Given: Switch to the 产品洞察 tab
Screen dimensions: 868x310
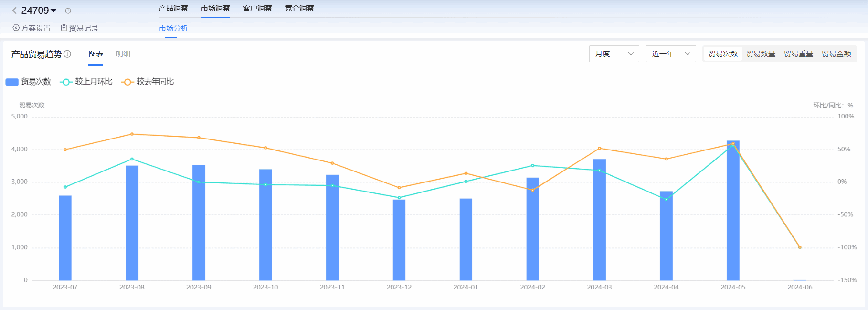Looking at the screenshot, I should coord(173,8).
